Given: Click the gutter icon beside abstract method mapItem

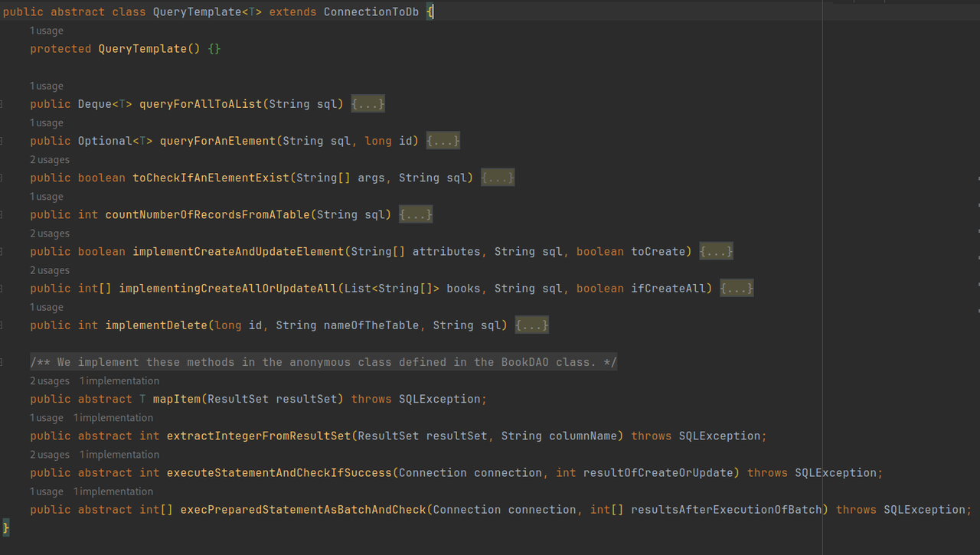Looking at the screenshot, I should tap(4, 399).
